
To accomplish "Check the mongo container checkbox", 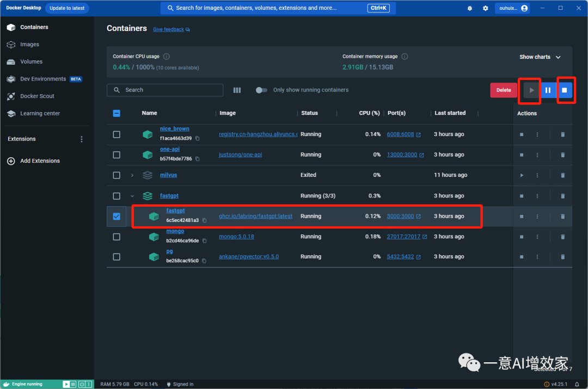I will [x=117, y=237].
